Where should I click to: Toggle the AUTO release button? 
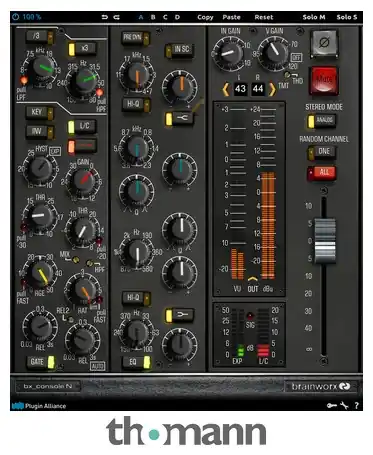[x=98, y=366]
